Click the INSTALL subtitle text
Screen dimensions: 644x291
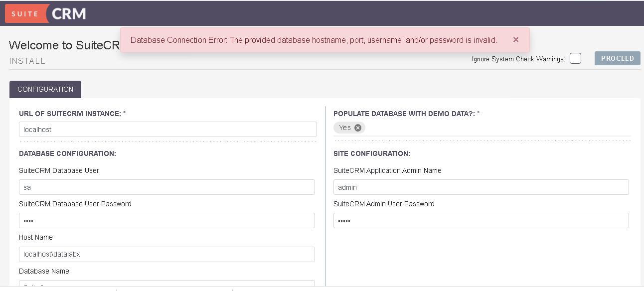tap(27, 61)
